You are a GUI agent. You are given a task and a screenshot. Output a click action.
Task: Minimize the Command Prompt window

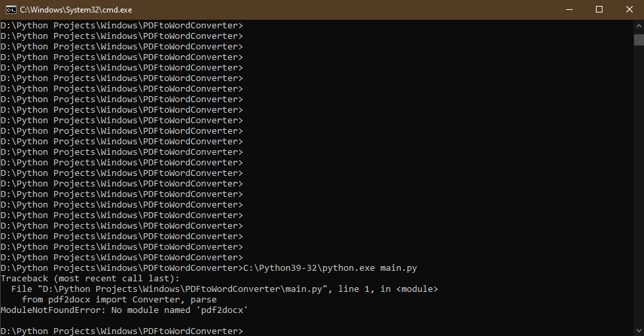pos(570,9)
